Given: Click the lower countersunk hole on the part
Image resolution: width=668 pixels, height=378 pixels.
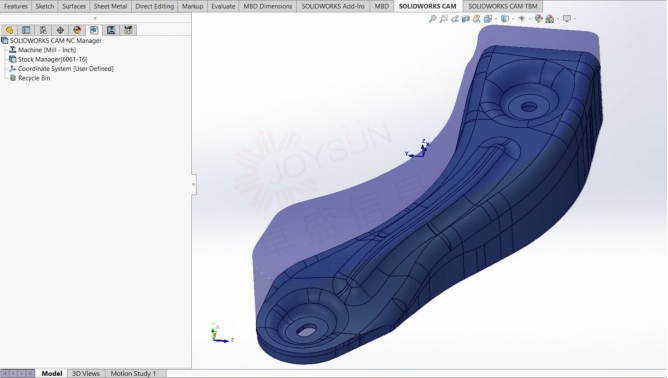Looking at the screenshot, I should coord(307,330).
